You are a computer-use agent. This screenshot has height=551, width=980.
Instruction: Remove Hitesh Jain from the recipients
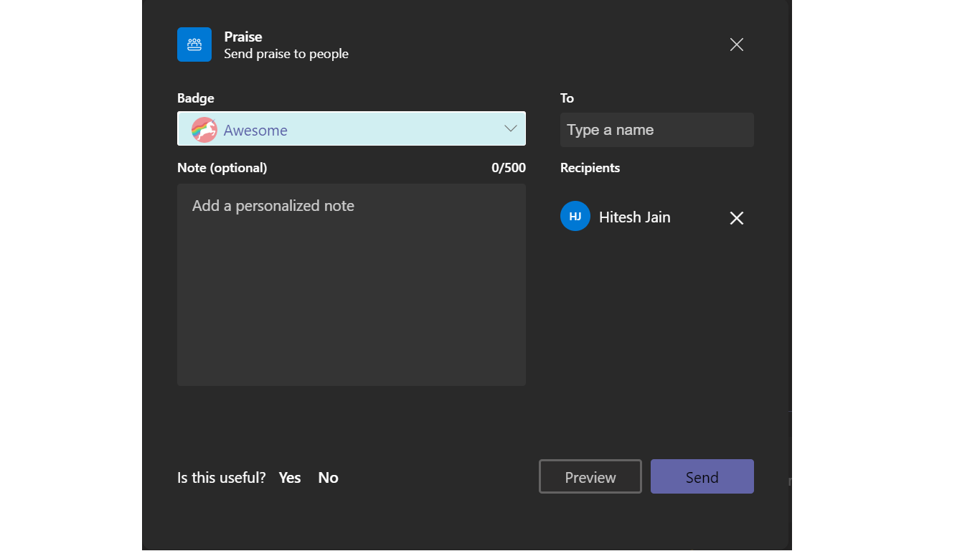pyautogui.click(x=736, y=218)
